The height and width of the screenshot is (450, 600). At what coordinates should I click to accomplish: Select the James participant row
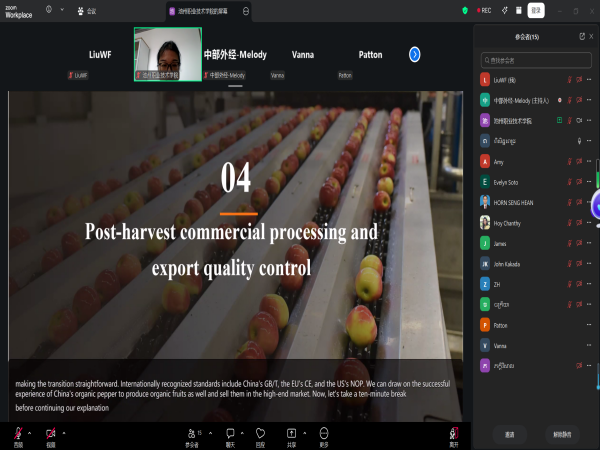pos(536,243)
